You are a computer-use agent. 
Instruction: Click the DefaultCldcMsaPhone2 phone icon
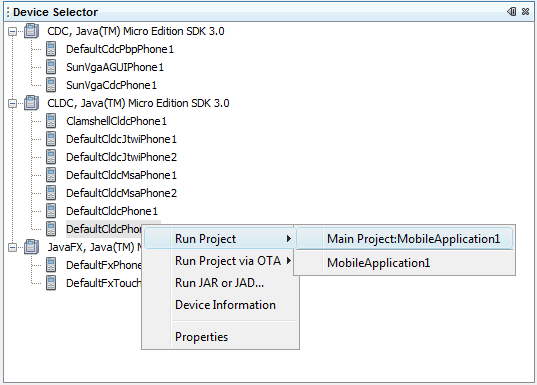click(x=51, y=193)
